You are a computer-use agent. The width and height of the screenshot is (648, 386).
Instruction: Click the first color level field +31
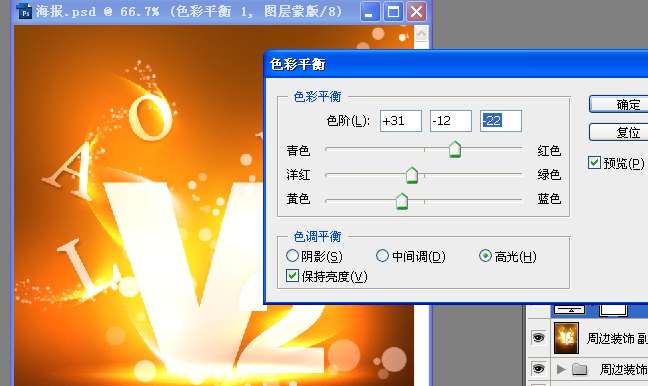point(401,121)
